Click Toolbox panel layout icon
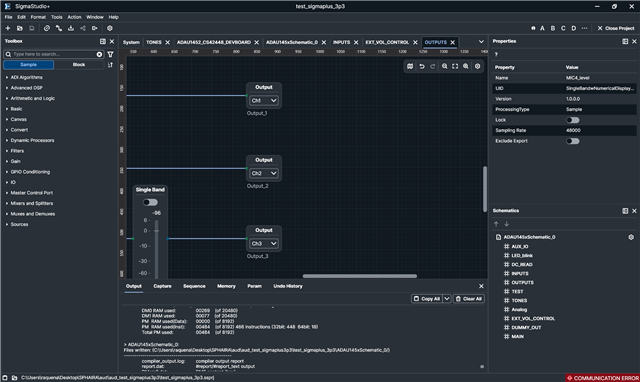640x382 pixels. [103, 41]
